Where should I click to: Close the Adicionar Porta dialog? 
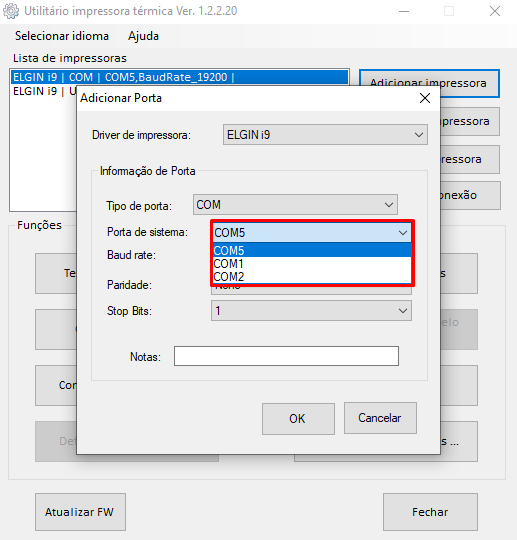pos(425,98)
